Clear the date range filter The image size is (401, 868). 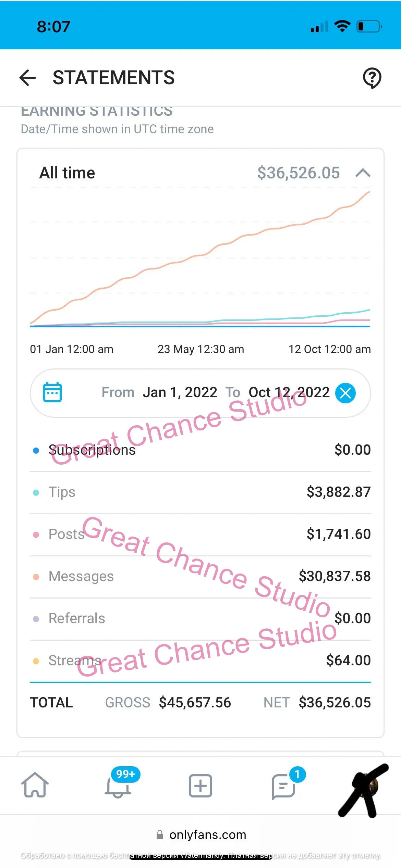point(345,393)
